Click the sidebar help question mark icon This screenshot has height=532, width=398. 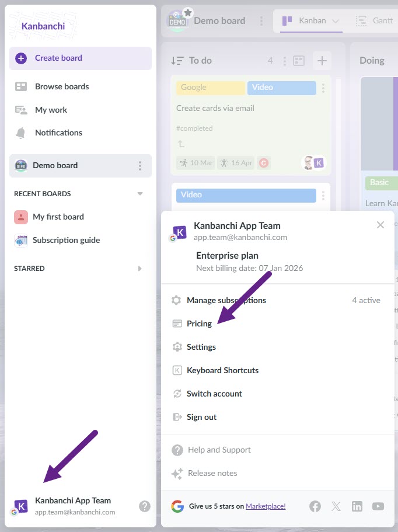(145, 506)
